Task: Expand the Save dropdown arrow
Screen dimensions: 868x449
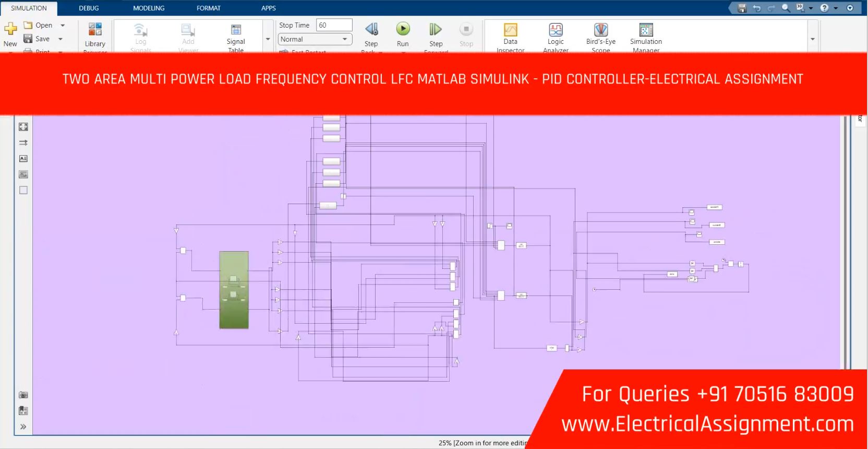Action: (61, 39)
